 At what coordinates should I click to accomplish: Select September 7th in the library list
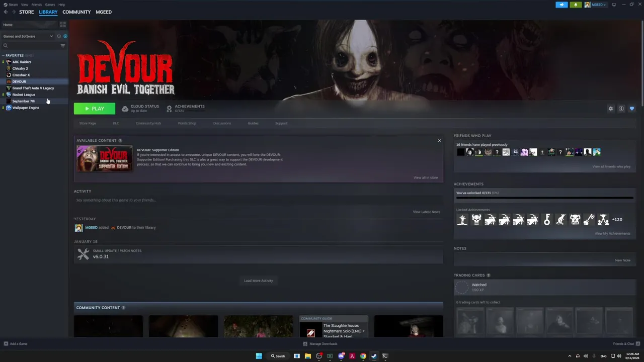24,101
